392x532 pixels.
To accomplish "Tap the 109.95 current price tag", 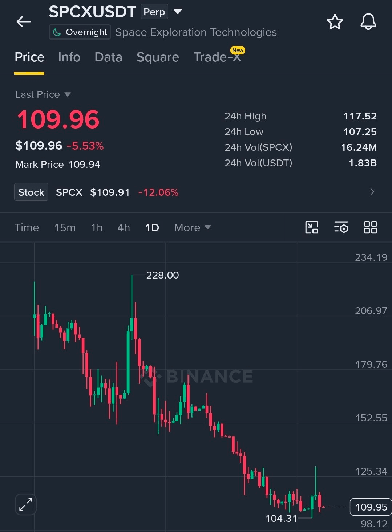I will (x=371, y=507).
